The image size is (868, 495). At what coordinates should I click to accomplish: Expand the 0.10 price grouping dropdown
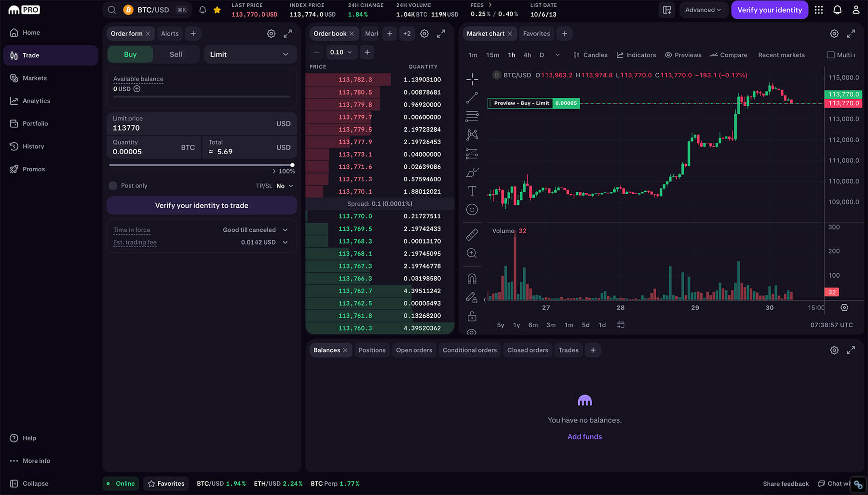click(x=340, y=52)
